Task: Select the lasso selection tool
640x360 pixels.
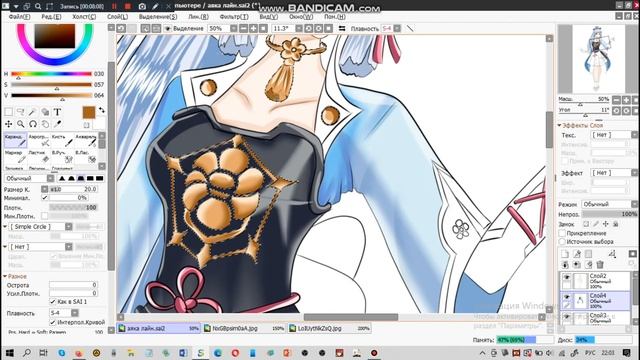Action: (20, 112)
